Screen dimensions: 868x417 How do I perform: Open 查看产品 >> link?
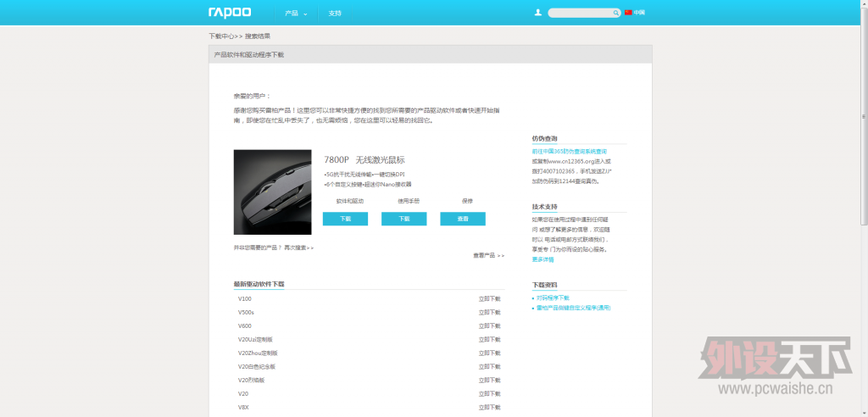[x=489, y=255]
